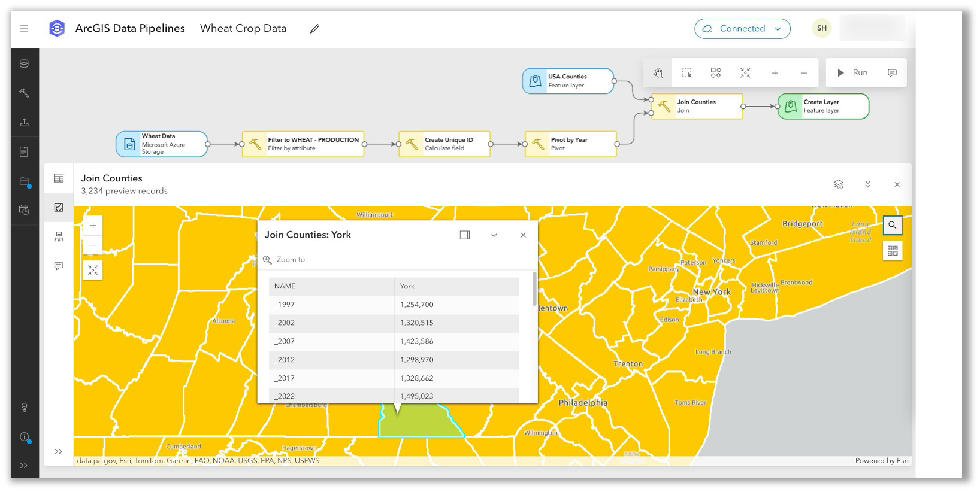Open the layers icon in preview header
The image size is (980, 492).
(x=839, y=184)
